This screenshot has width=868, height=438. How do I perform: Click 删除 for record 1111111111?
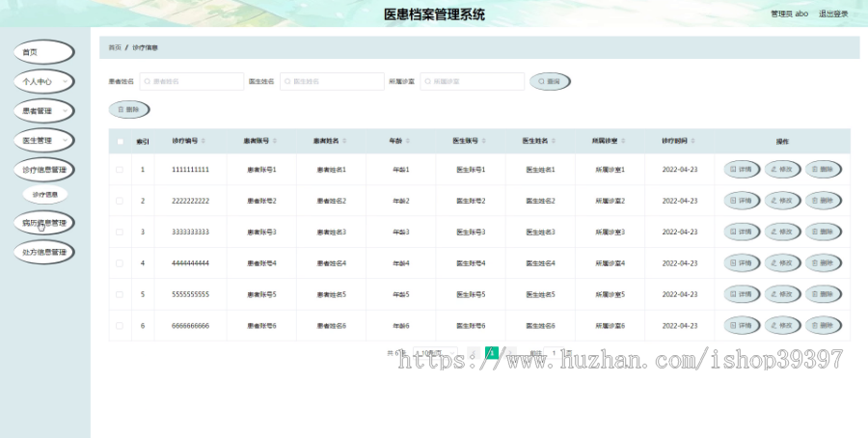click(824, 170)
